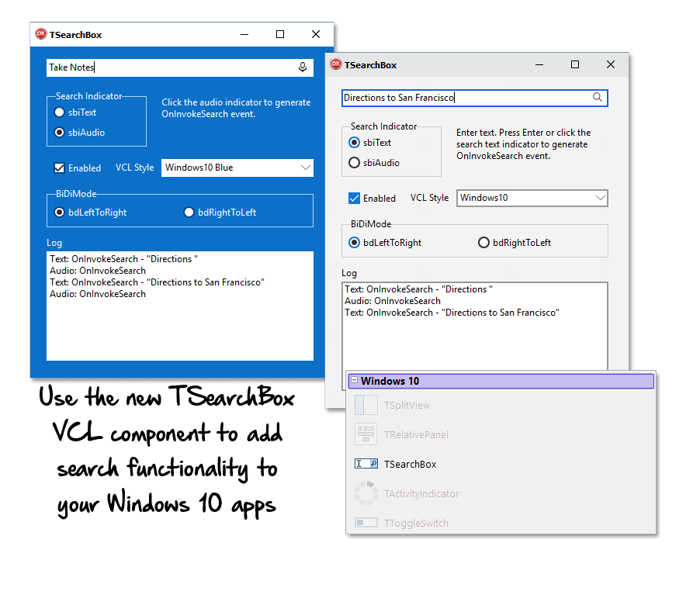Click the TSplitView component icon
The height and width of the screenshot is (612, 700).
366,405
